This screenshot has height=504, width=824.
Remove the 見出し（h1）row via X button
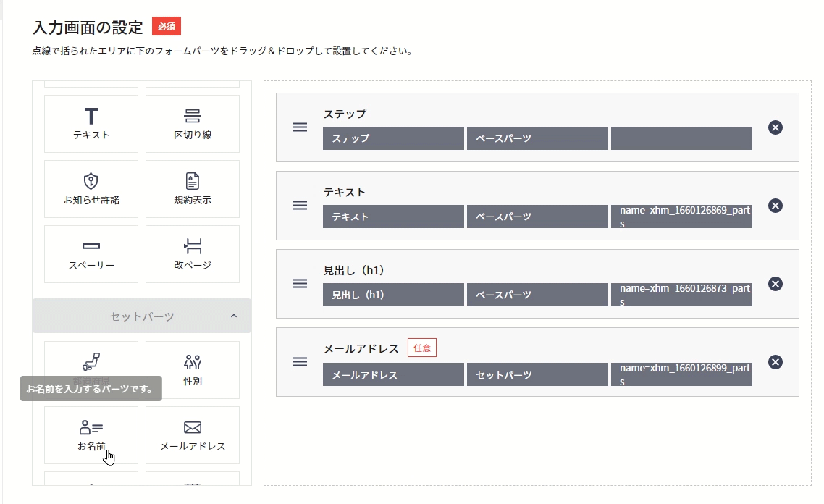775,284
